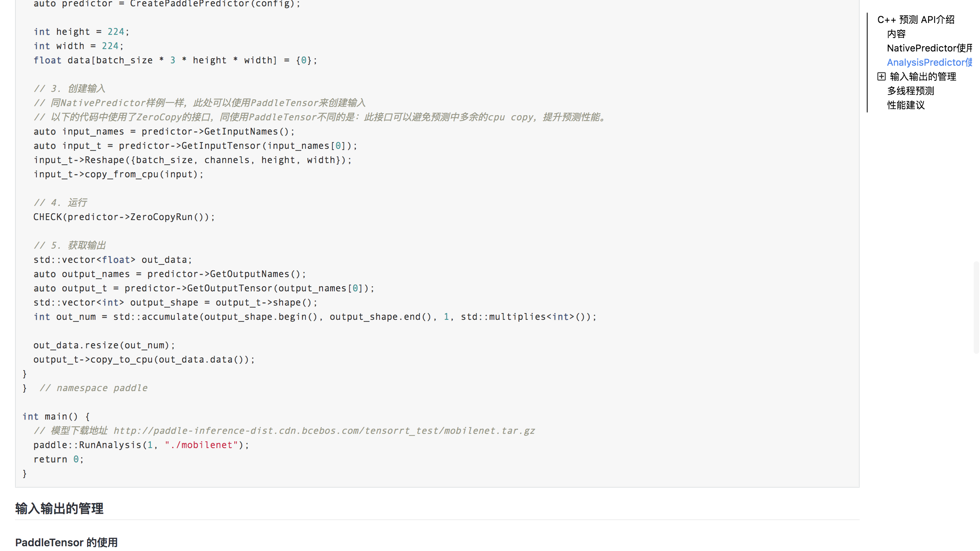Image resolution: width=980 pixels, height=551 pixels.
Task: Click the int main() function declaration
Action: pyautogui.click(x=56, y=416)
